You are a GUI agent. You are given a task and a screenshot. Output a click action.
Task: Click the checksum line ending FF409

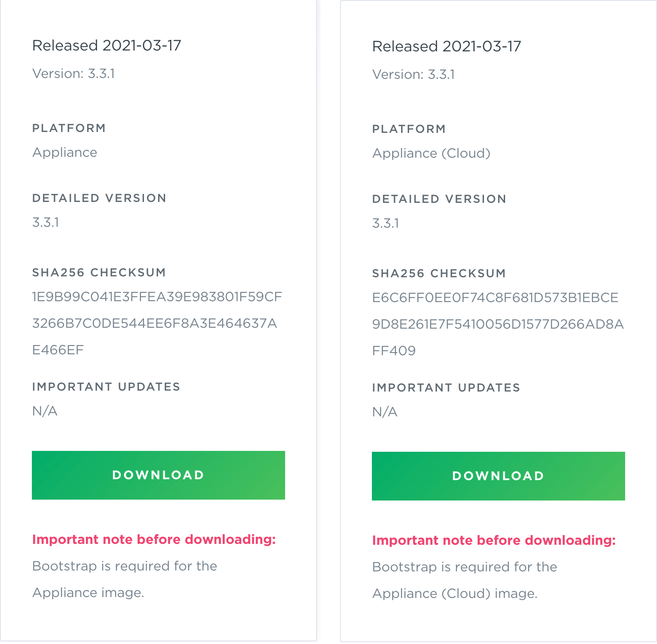pos(394,351)
